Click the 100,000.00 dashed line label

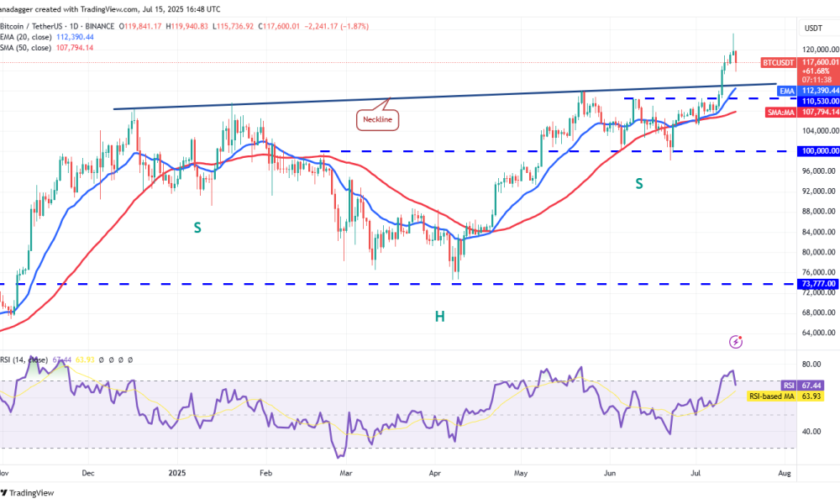click(818, 151)
